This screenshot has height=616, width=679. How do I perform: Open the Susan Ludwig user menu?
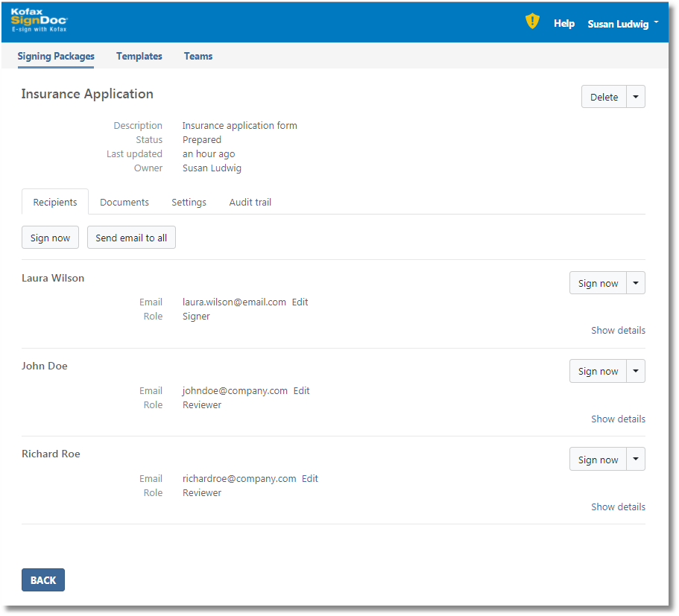[622, 24]
